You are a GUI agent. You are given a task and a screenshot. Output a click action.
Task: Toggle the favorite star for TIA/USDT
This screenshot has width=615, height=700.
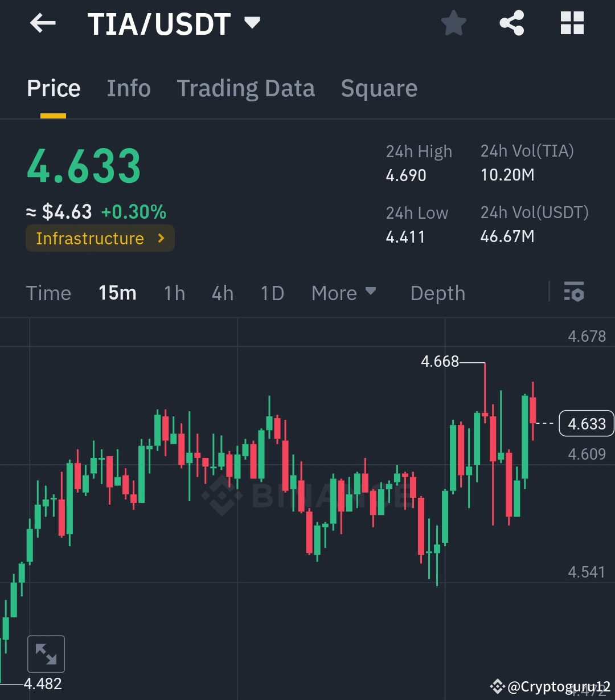pyautogui.click(x=454, y=23)
